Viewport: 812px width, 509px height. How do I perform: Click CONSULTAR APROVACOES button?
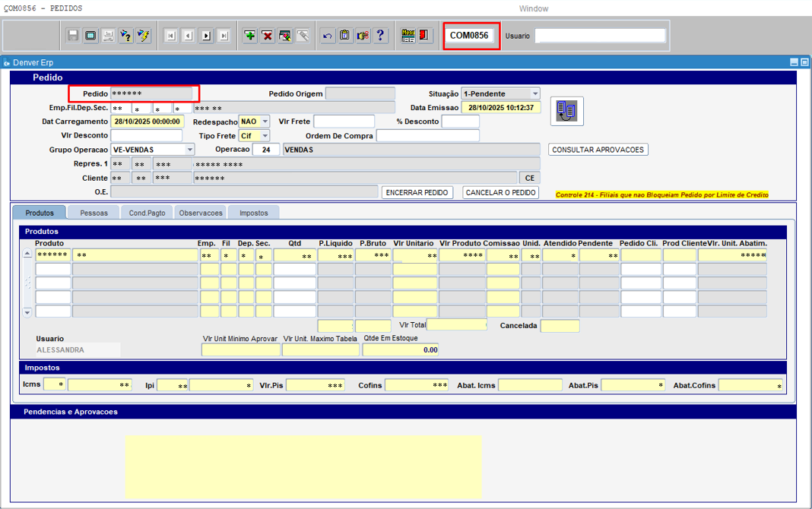pyautogui.click(x=598, y=150)
